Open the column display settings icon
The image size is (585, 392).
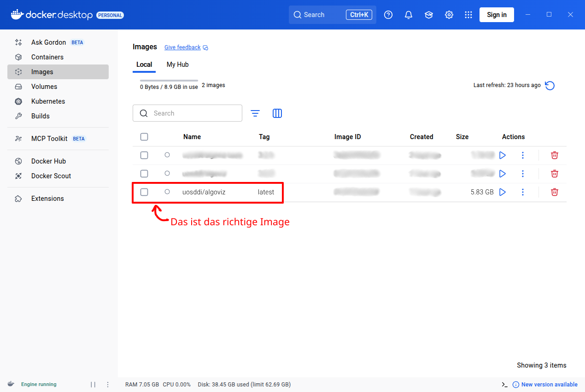[277, 113]
